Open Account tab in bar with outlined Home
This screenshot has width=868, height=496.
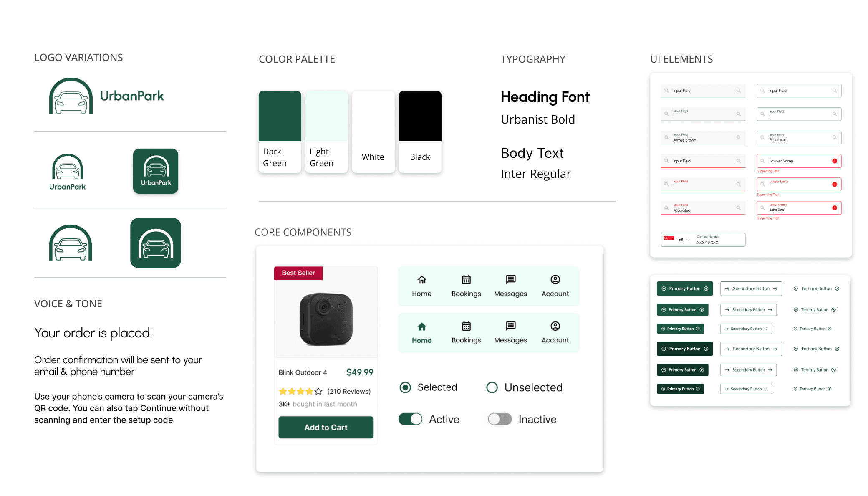coord(555,286)
